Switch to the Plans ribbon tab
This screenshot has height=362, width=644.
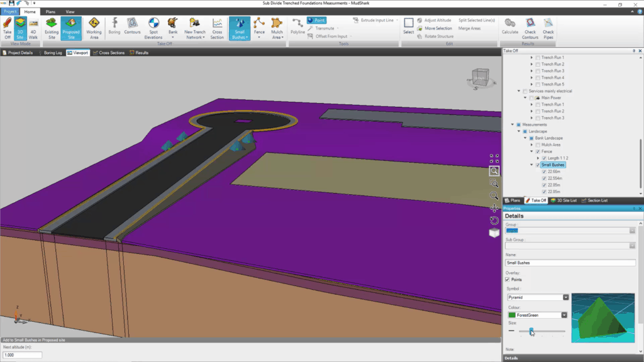coord(50,11)
